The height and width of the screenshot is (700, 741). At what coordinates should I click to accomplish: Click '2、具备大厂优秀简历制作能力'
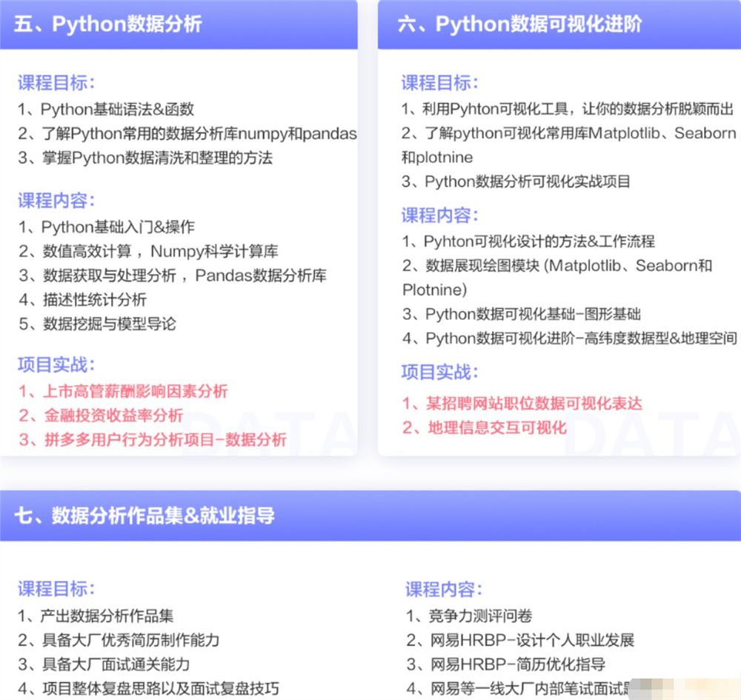(x=119, y=640)
